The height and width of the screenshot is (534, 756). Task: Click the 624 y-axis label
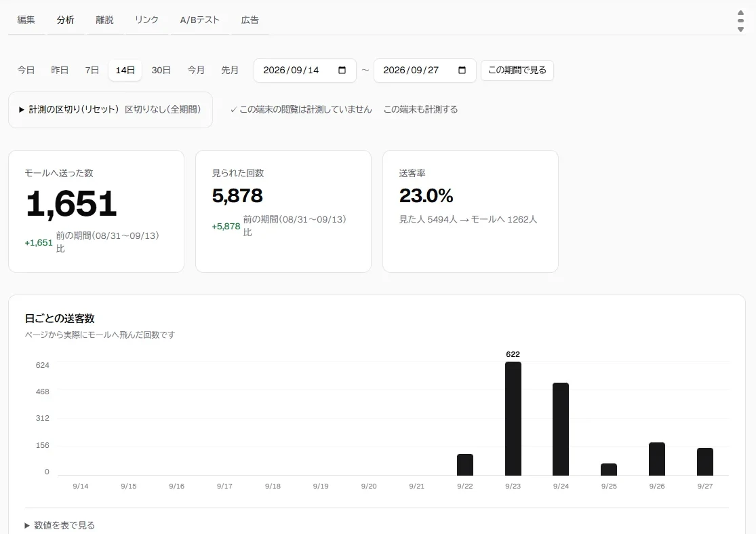(43, 365)
